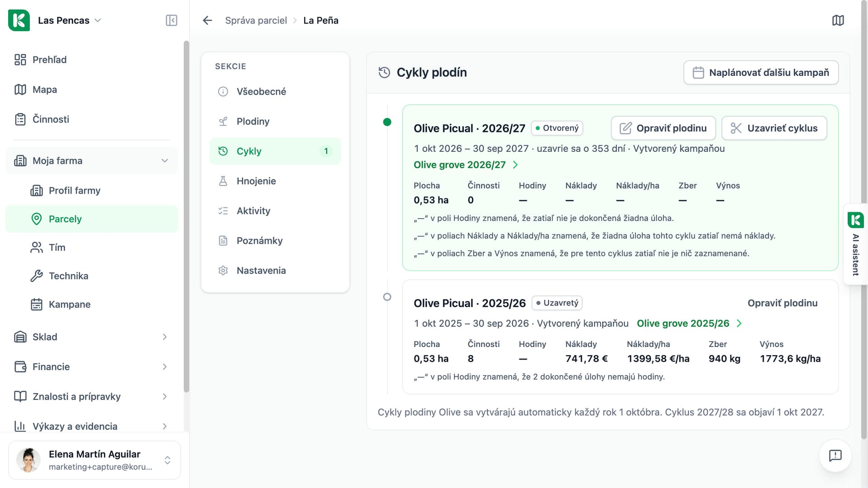Open the Olive grove 2025/26 campaign link
Viewport: 868px width, 488px height.
click(x=689, y=323)
